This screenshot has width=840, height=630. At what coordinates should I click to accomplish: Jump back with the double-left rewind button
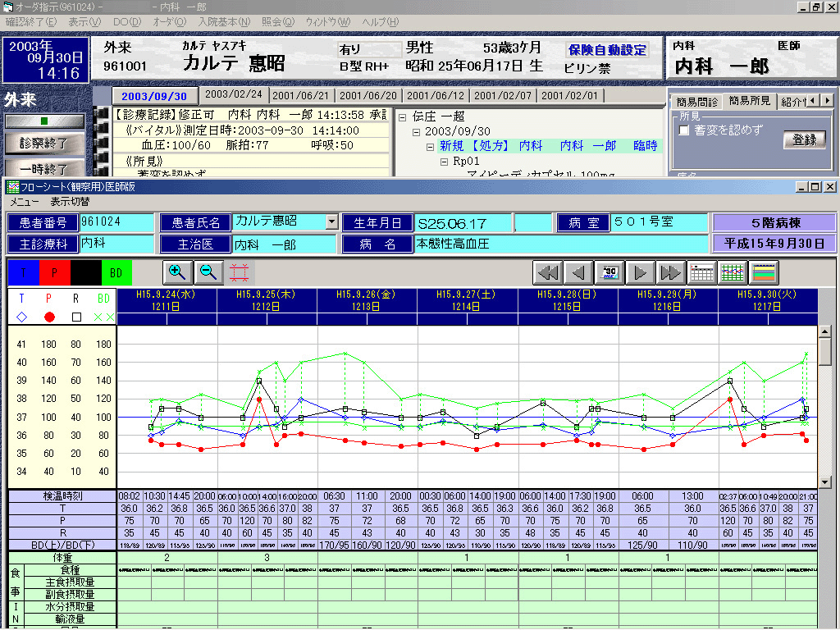tap(547, 272)
